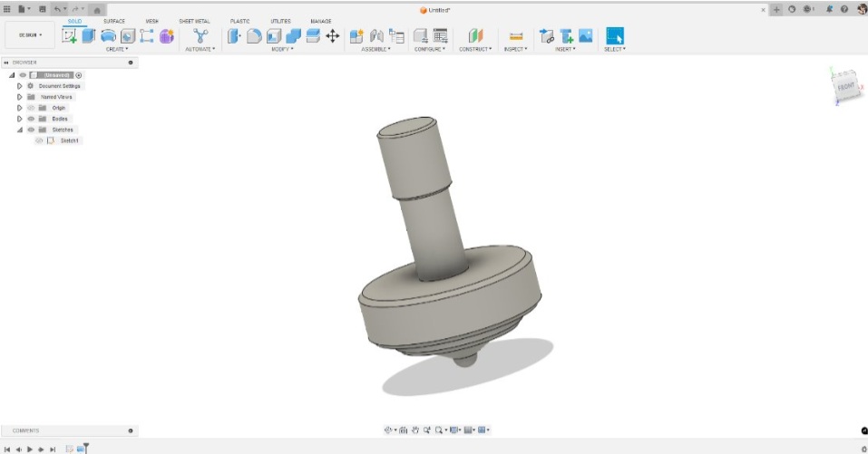Click the Home icon

point(97,10)
